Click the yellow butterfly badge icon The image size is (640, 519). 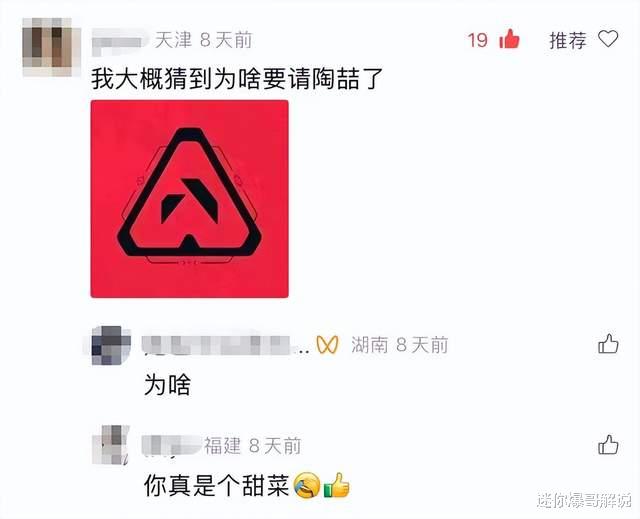pyautogui.click(x=327, y=345)
